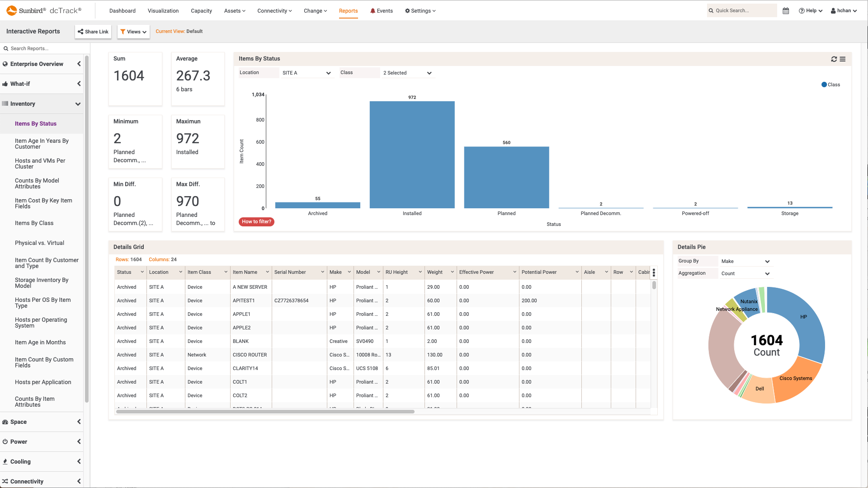Image resolution: width=868 pixels, height=488 pixels.
Task: Click the Enterprise Overview globe icon
Action: pos(5,64)
